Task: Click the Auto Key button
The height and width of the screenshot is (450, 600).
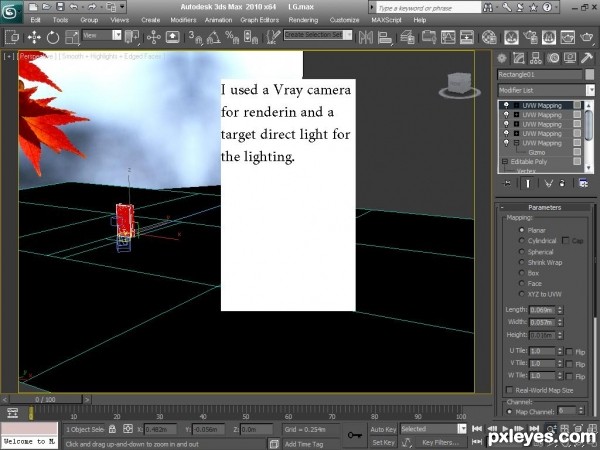Action: click(x=383, y=429)
